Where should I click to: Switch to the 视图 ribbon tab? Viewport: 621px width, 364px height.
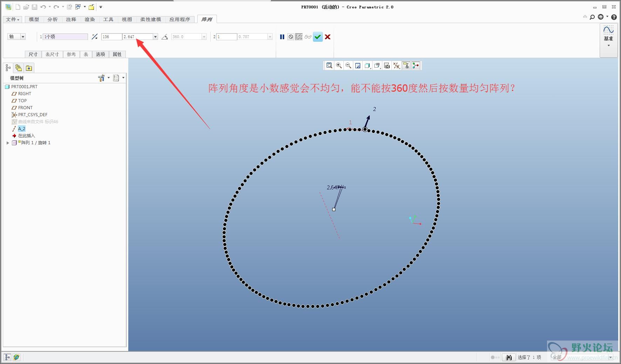[x=127, y=20]
